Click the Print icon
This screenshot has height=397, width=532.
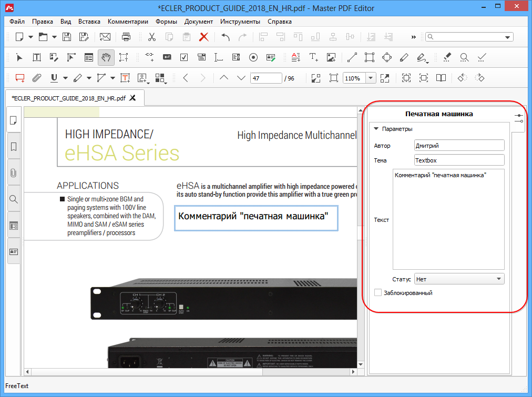pyautogui.click(x=126, y=37)
